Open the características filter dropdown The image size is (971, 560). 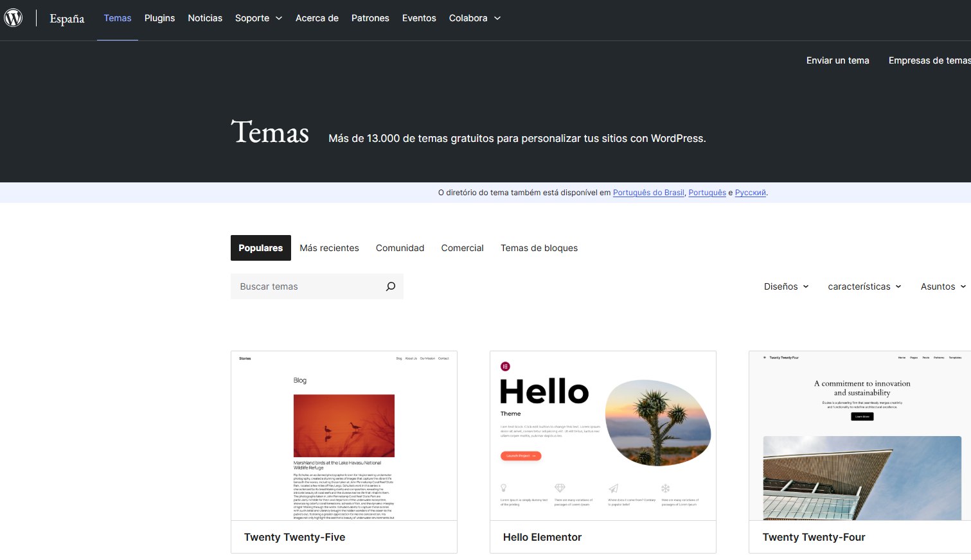click(864, 286)
